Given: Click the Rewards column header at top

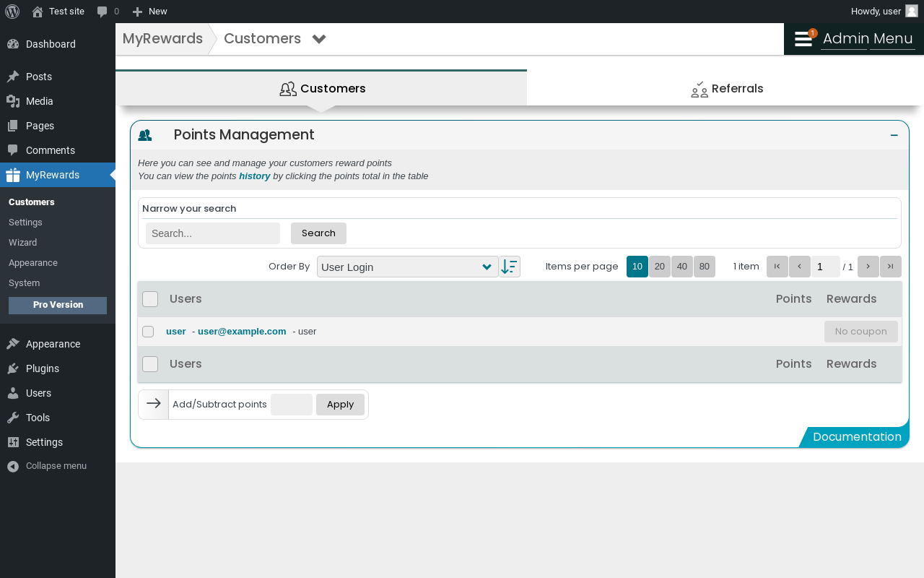Looking at the screenshot, I should (x=852, y=299).
